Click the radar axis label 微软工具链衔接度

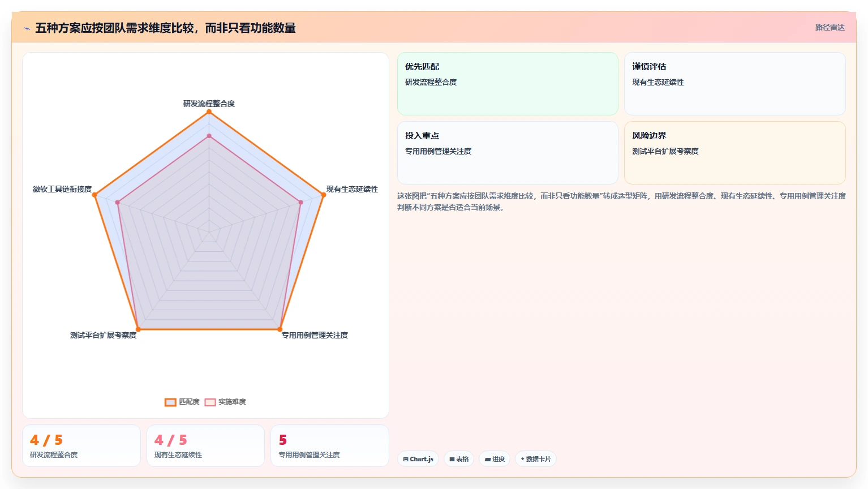(x=62, y=189)
